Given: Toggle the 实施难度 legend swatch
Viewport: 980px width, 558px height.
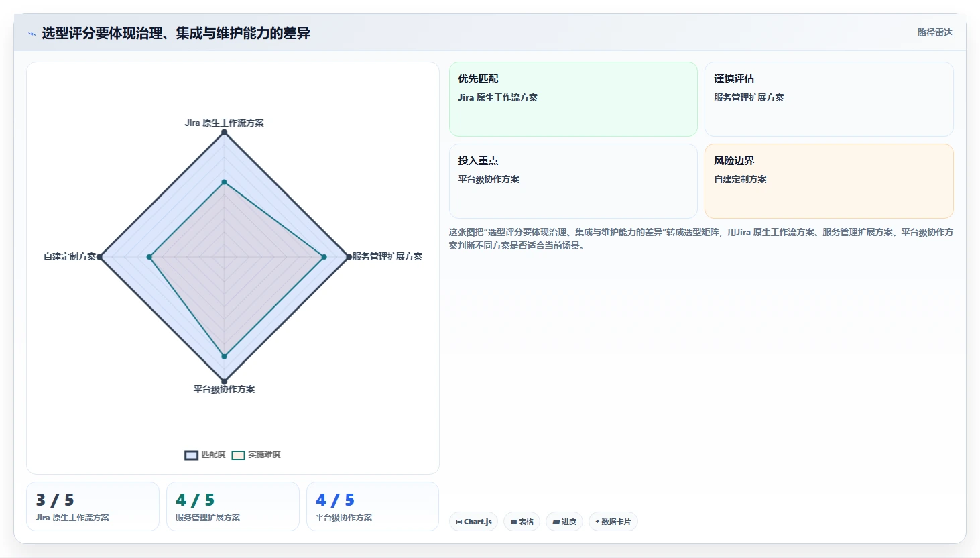Looking at the screenshot, I should [238, 455].
